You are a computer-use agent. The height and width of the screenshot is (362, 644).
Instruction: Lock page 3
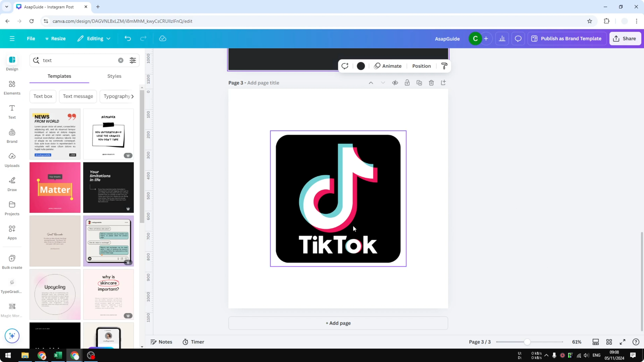(x=407, y=83)
